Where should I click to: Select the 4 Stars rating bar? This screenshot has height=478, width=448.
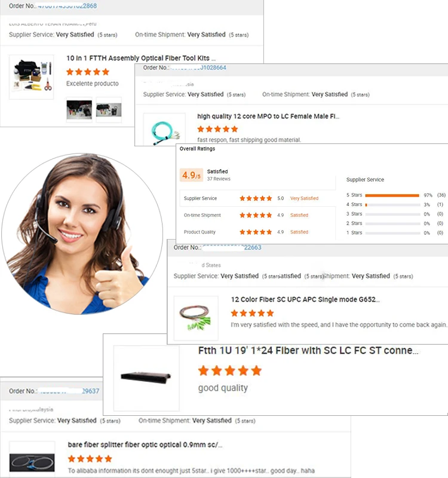[x=392, y=205]
